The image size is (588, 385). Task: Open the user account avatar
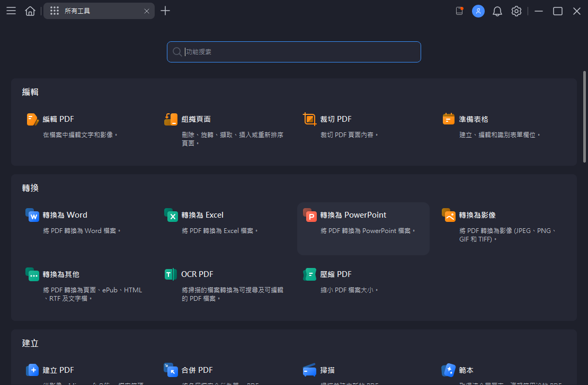coord(478,11)
